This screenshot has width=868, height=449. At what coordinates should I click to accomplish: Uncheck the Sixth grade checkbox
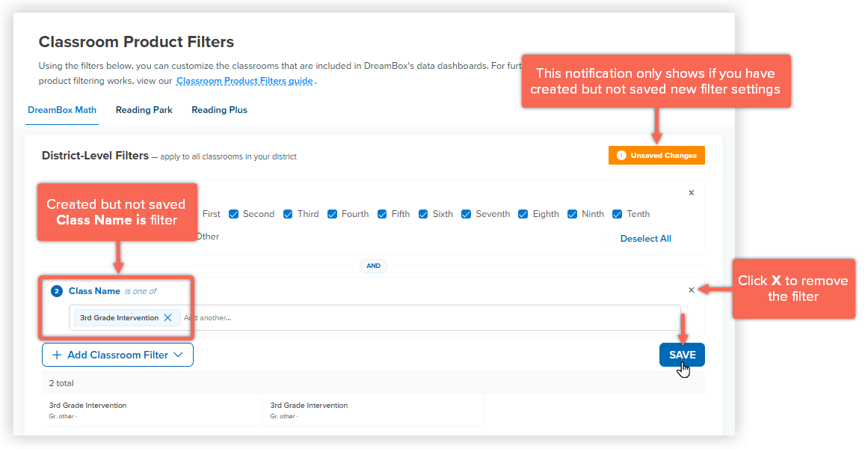[423, 214]
